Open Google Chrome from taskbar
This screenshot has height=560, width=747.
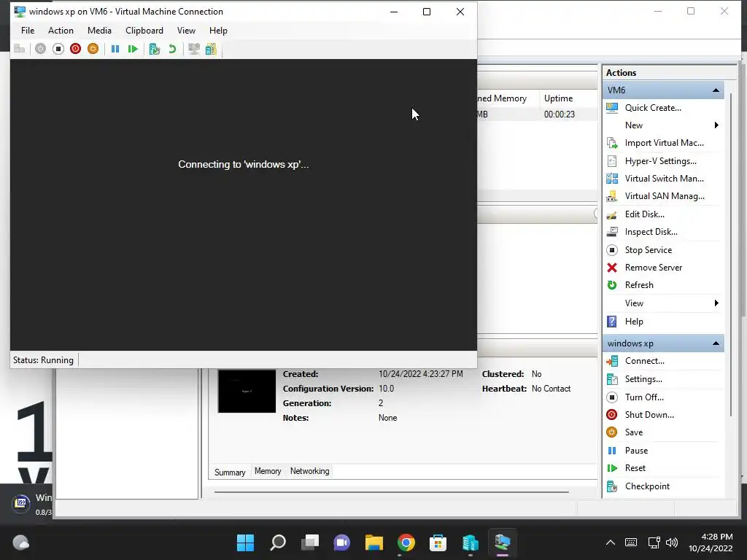coord(406,542)
